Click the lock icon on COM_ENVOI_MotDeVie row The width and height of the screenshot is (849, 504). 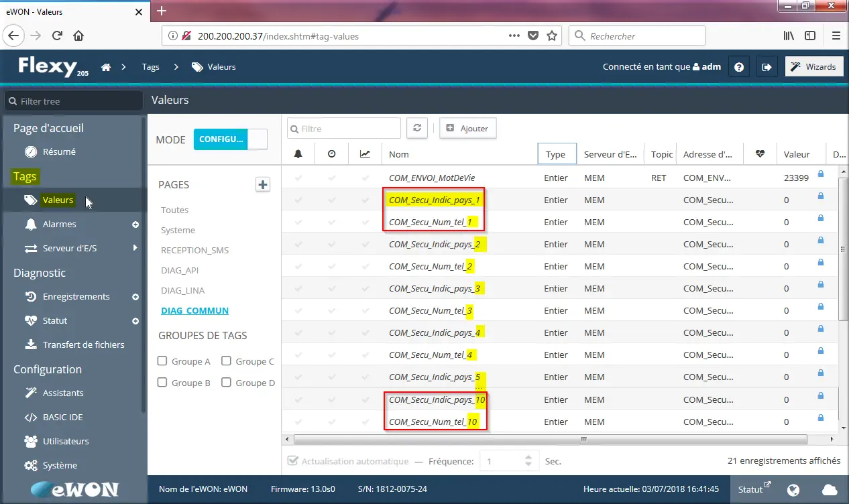coord(821,174)
